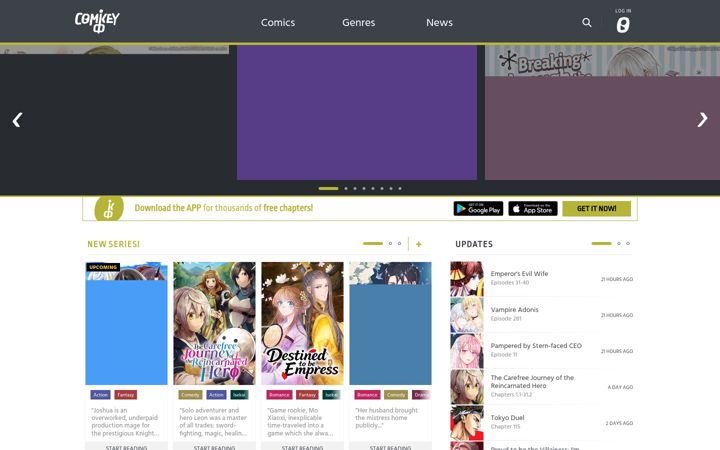Open the search magnifier icon

pos(586,22)
